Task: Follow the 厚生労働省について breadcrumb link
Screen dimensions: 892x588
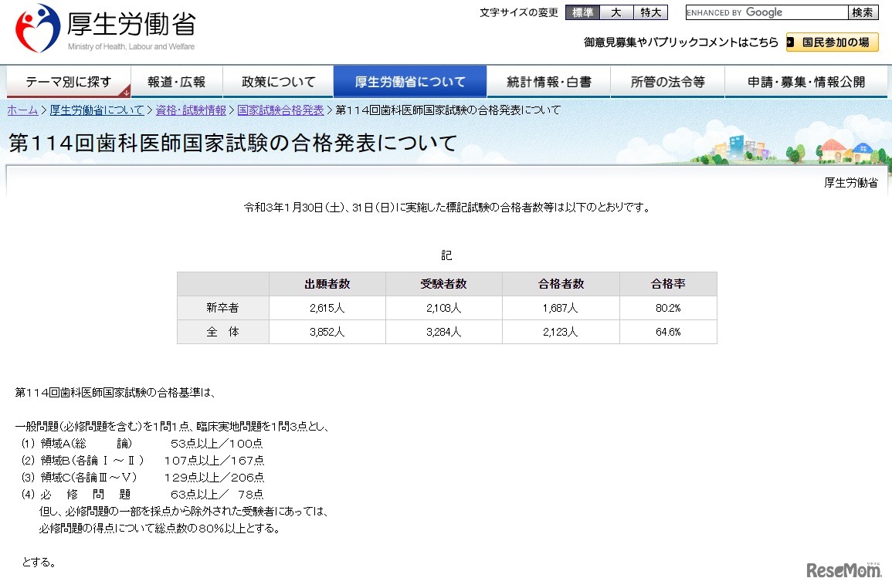Action: tap(97, 110)
